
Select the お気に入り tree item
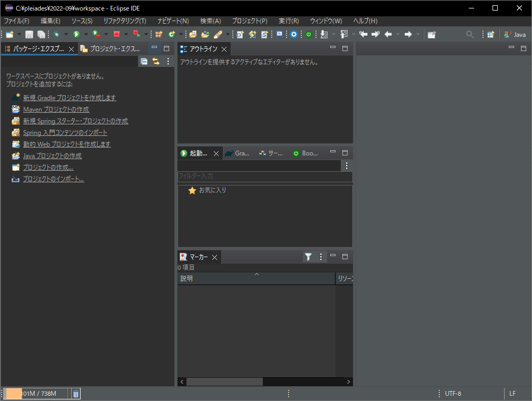[x=212, y=190]
